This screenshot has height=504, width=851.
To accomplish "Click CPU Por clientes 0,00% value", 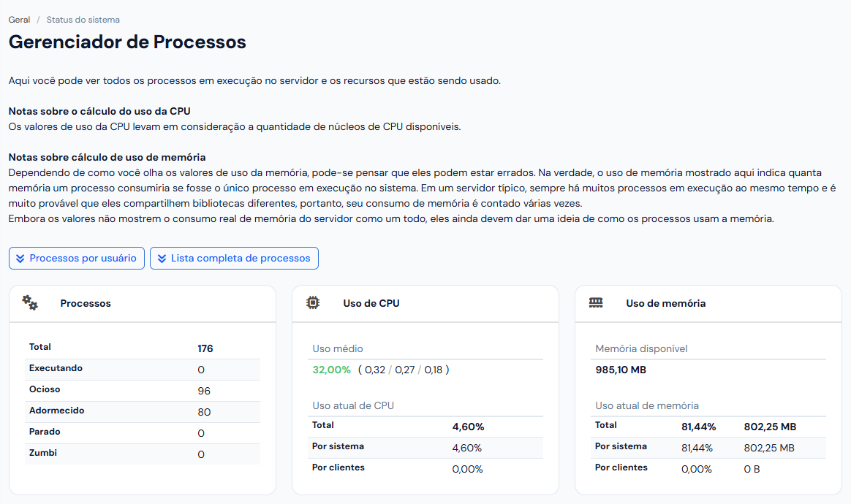I will coord(467,469).
